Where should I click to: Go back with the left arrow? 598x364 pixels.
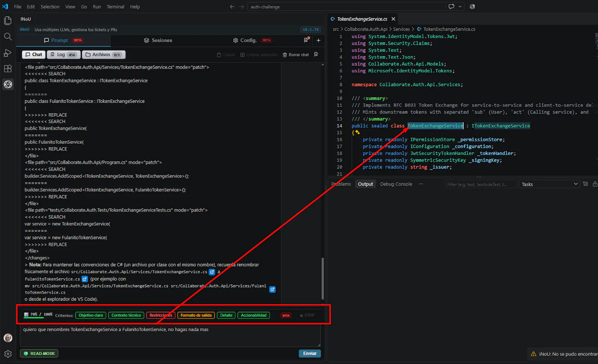coord(232,7)
